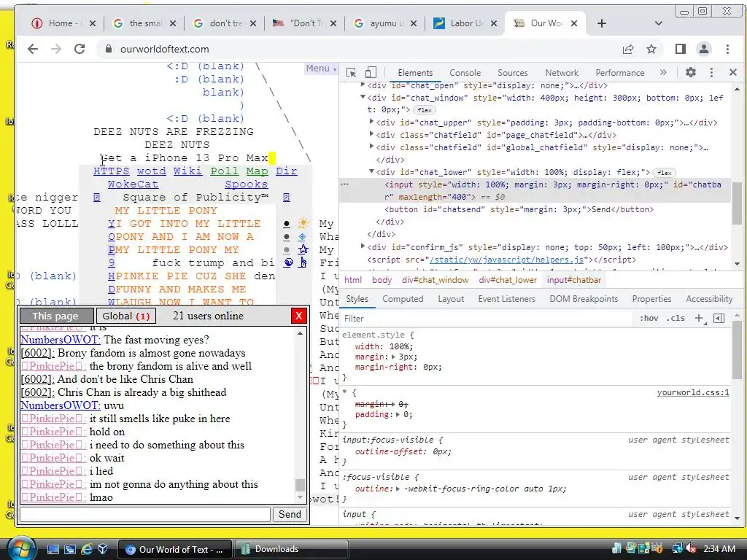This screenshot has width=747, height=560.
Task: Open DevTools settings gear
Action: pyautogui.click(x=691, y=72)
